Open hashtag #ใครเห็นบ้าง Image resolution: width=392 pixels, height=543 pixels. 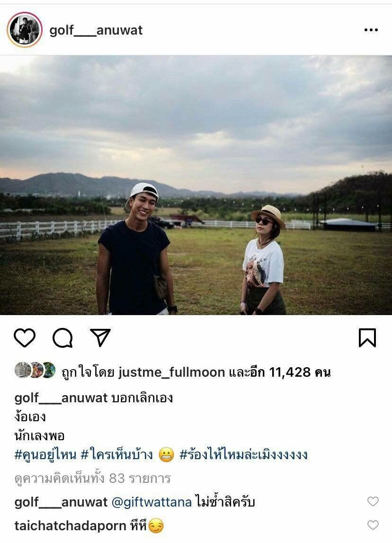tap(117, 455)
